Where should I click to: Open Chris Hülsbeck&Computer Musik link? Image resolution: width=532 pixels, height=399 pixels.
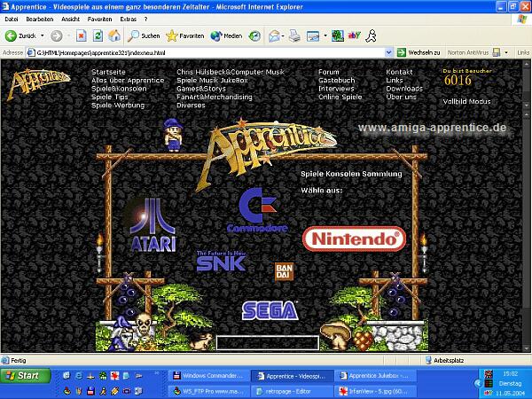tap(231, 72)
